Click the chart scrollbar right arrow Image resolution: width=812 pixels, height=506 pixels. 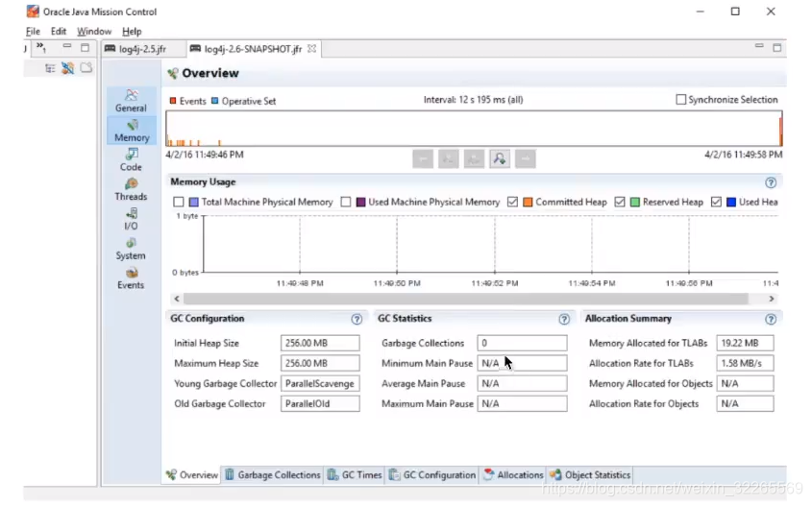tap(771, 299)
